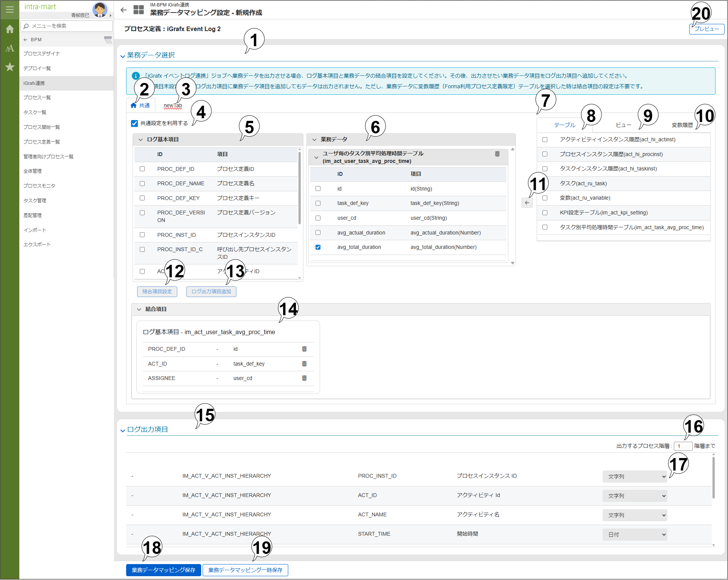Viewport: 728px width, 580px height.
Task: Switch to the ビュー tab
Action: click(623, 125)
